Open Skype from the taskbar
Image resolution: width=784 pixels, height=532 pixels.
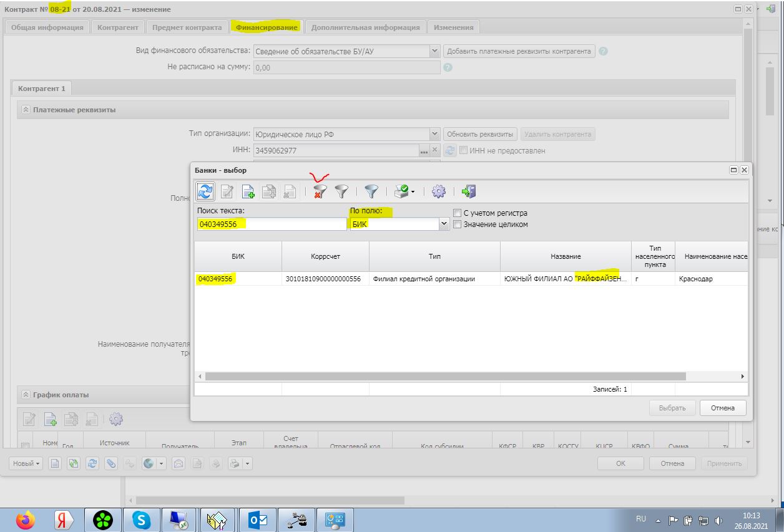pos(142,520)
